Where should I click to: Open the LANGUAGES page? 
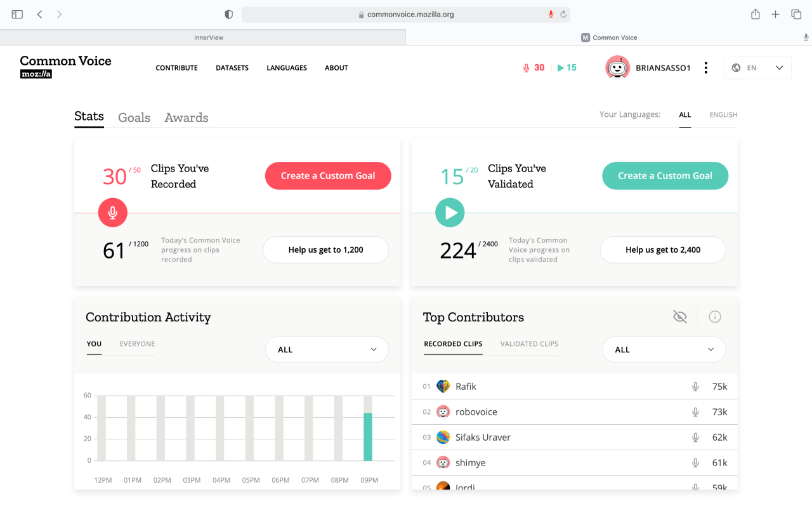[287, 68]
